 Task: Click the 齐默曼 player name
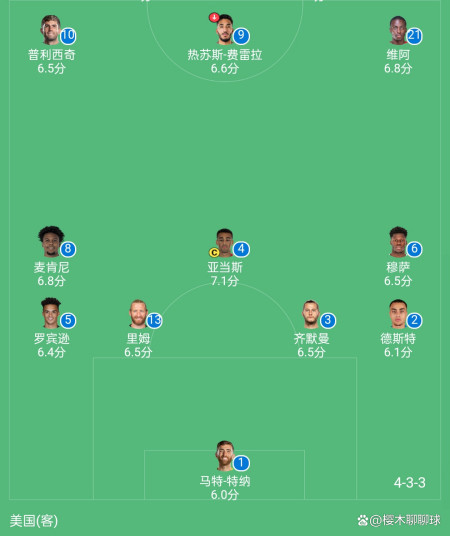click(311, 339)
